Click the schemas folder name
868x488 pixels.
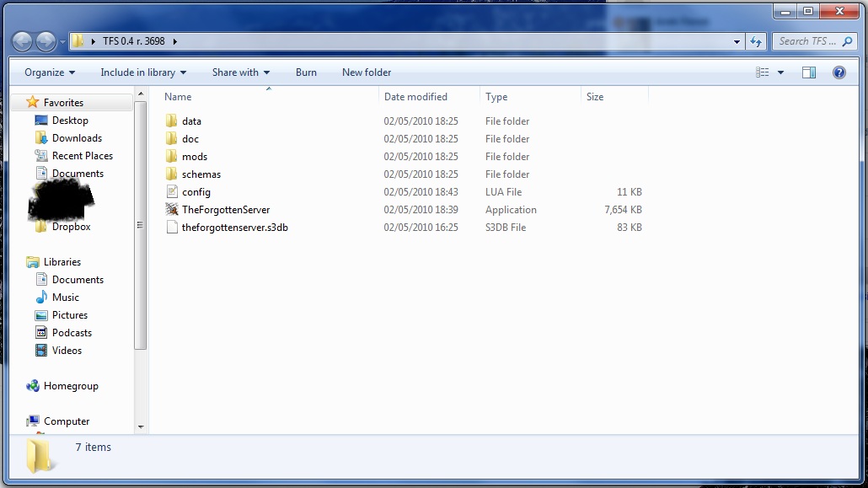pos(201,174)
